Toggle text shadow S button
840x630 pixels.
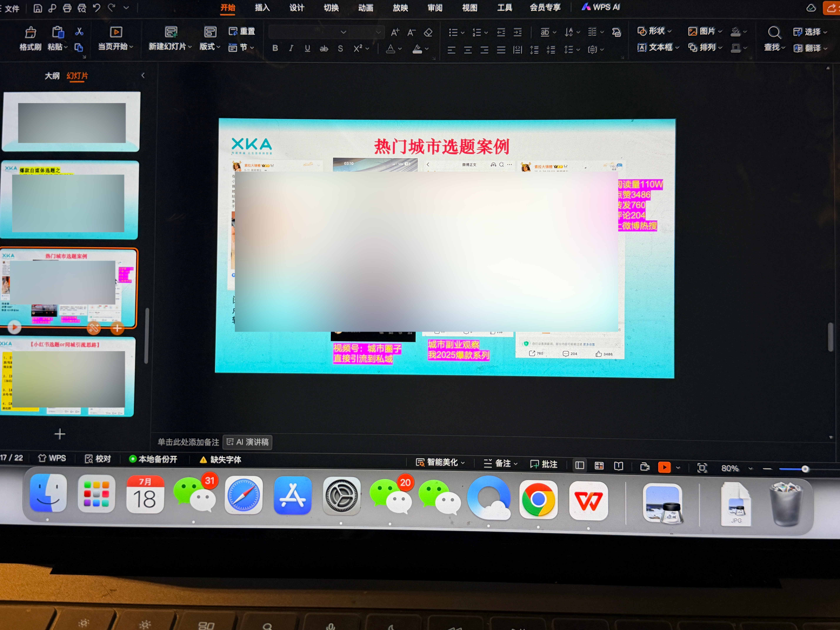coord(340,49)
